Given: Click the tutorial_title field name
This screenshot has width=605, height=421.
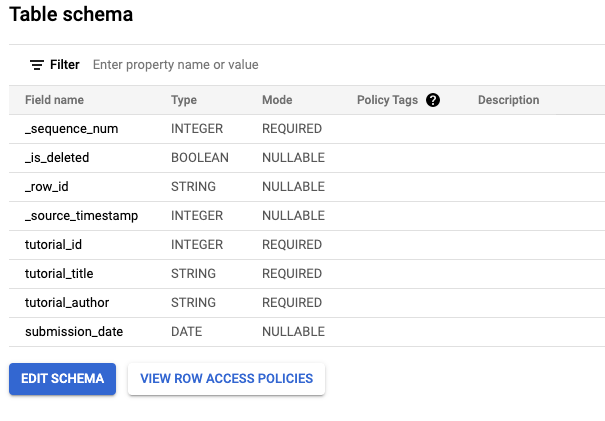Looking at the screenshot, I should [59, 274].
